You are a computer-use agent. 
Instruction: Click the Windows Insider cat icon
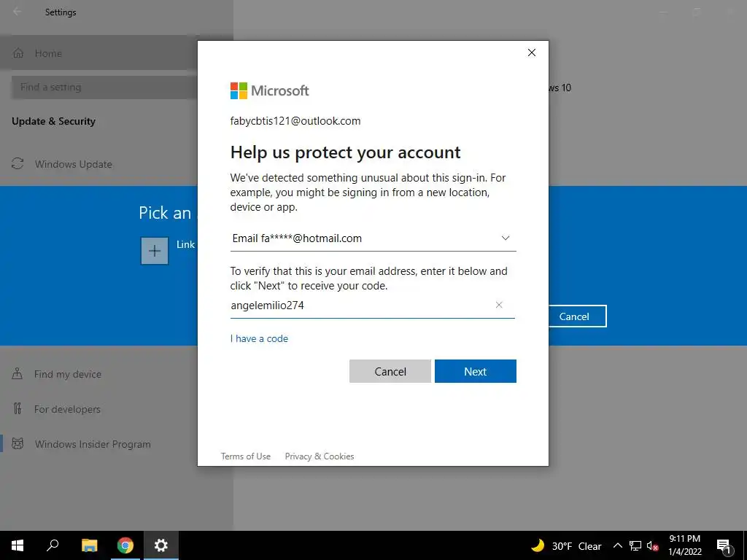click(18, 444)
